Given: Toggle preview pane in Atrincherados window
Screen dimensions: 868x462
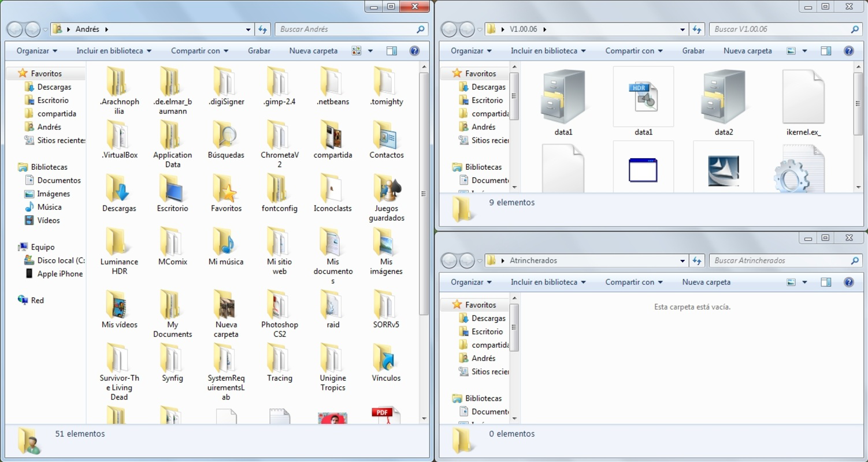Looking at the screenshot, I should pyautogui.click(x=826, y=282).
